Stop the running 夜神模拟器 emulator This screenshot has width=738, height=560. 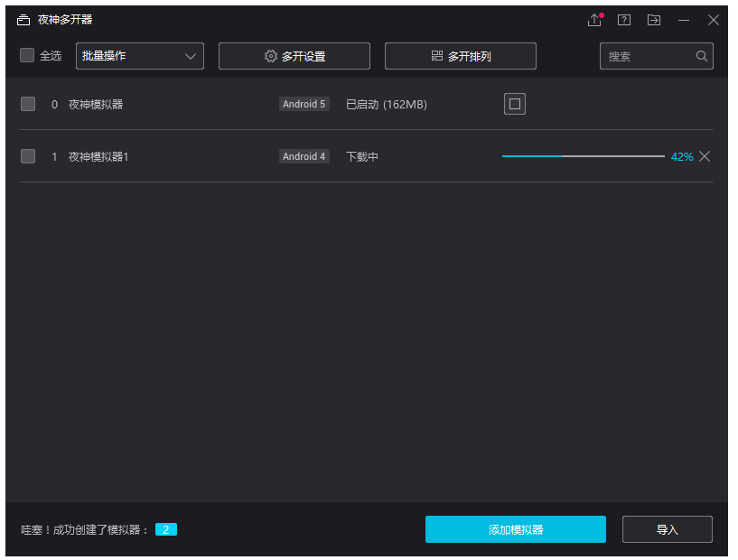click(x=514, y=103)
